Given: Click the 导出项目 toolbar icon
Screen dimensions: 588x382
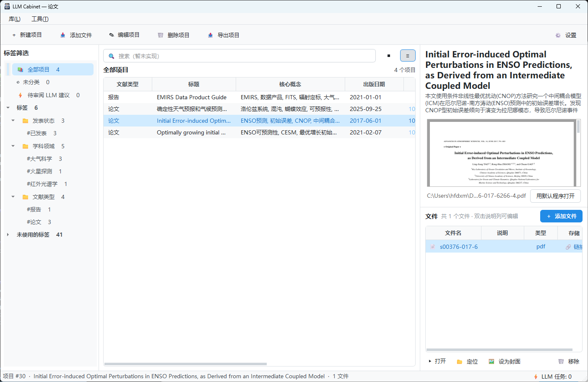Looking at the screenshot, I should tap(210, 35).
